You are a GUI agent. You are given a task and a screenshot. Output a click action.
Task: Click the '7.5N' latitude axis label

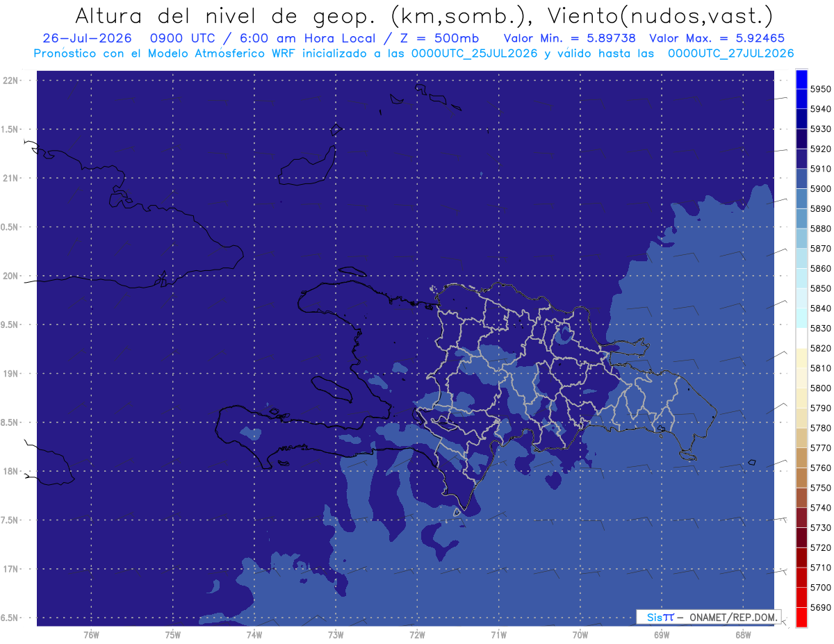point(10,520)
